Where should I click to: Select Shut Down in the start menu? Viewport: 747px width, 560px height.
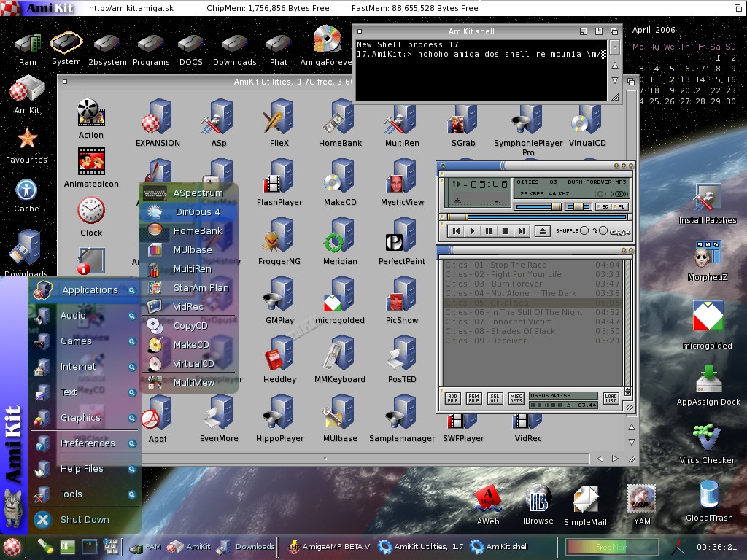85,519
